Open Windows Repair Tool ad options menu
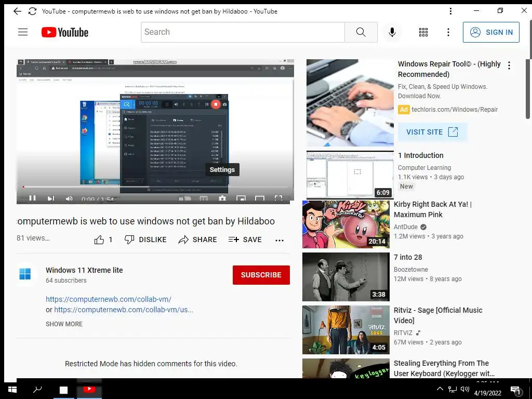This screenshot has width=532, height=399. 509,65
